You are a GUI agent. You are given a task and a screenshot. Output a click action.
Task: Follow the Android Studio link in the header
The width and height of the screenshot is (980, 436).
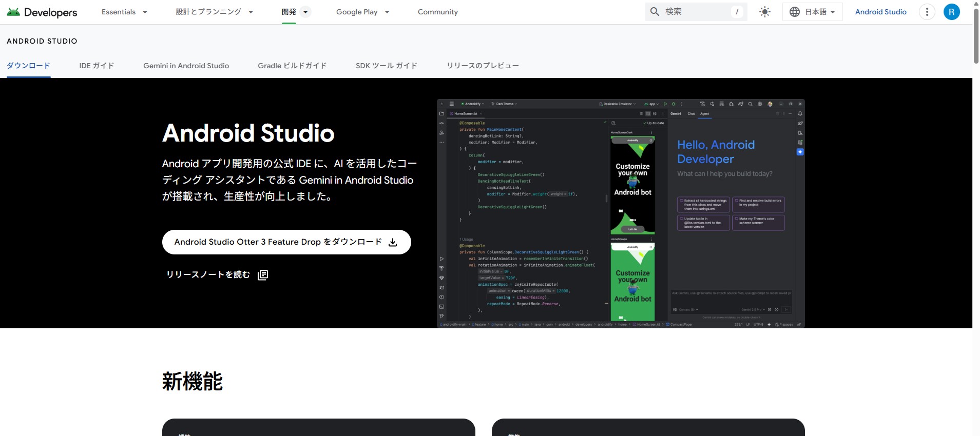[881, 12]
